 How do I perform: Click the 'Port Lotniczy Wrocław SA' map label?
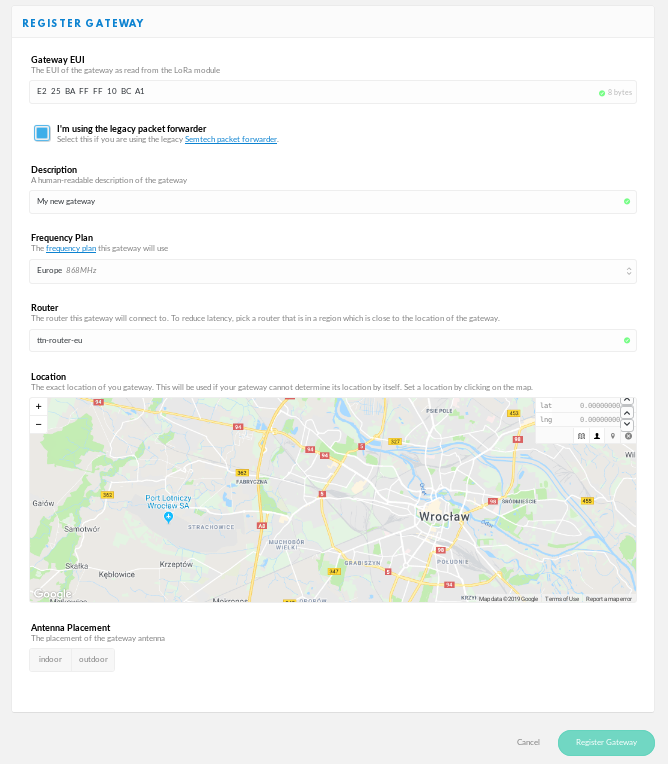pyautogui.click(x=168, y=502)
